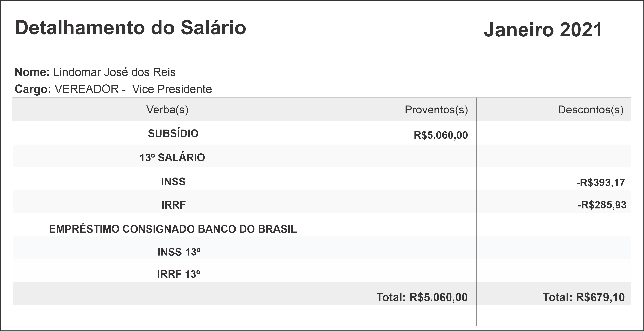Click the "Detalhamento do Salário" title
Image resolution: width=644 pixels, height=331 pixels.
pyautogui.click(x=130, y=28)
